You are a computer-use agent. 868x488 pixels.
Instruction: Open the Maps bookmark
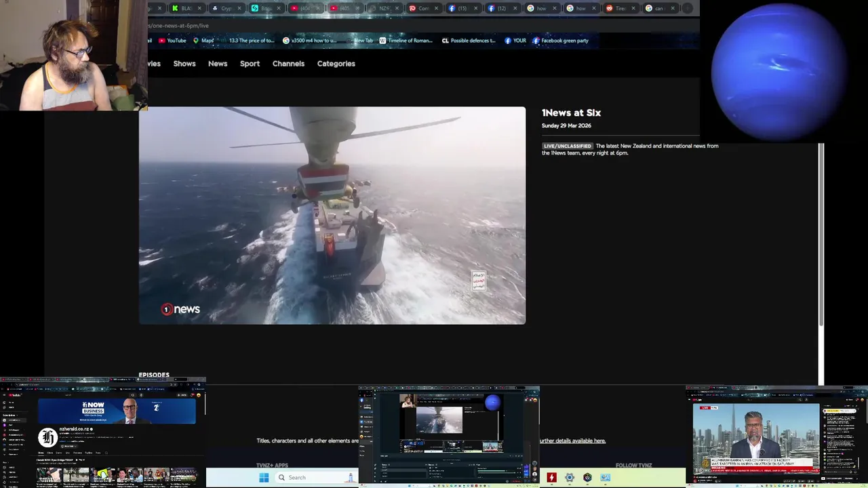pyautogui.click(x=203, y=41)
